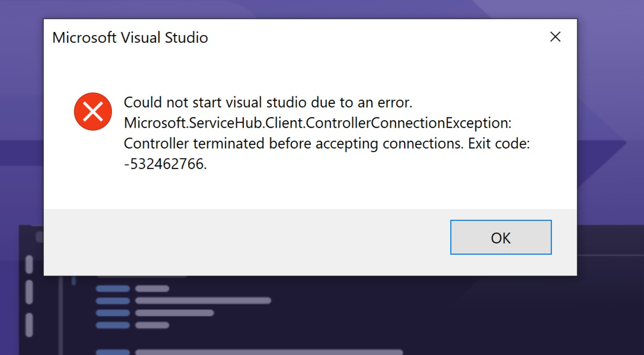Click the top pill icon in left sidebar

(x=29, y=264)
